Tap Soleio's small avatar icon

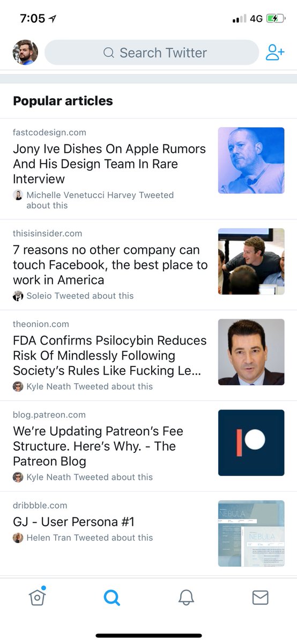pyautogui.click(x=18, y=296)
